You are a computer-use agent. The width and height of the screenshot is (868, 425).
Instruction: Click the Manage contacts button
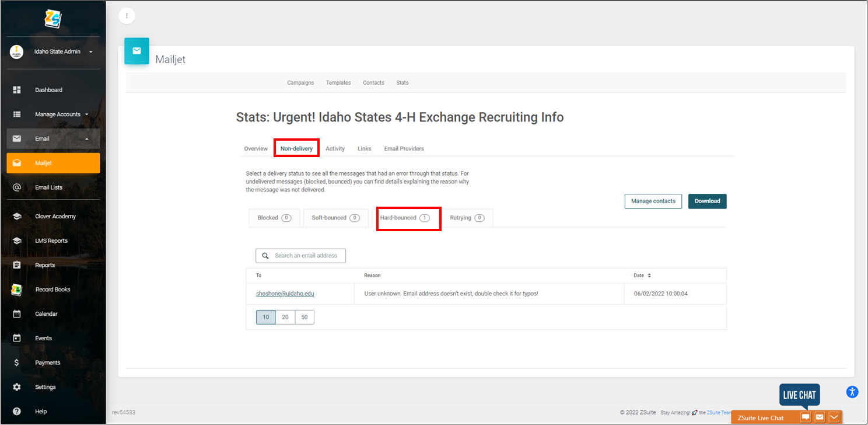(x=653, y=201)
